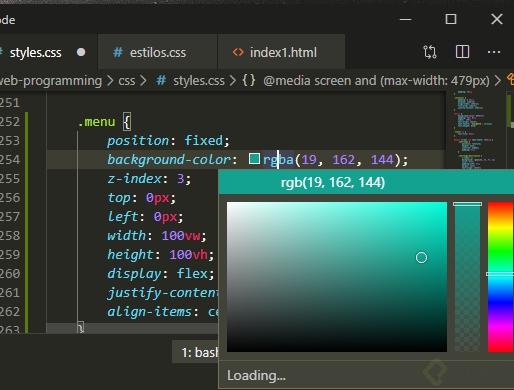Split the editor with the split icon
The width and height of the screenshot is (514, 390).
coord(462,52)
